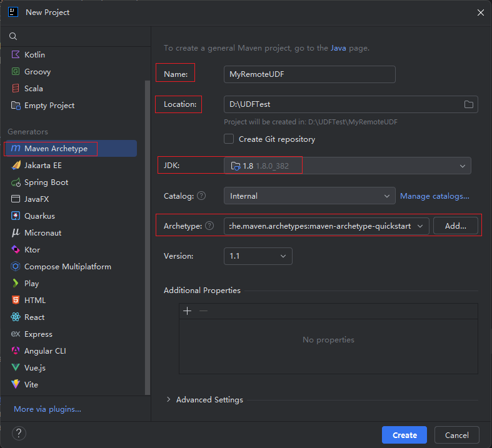The width and height of the screenshot is (492, 448).
Task: Click the Cancel button
Action: tap(456, 435)
